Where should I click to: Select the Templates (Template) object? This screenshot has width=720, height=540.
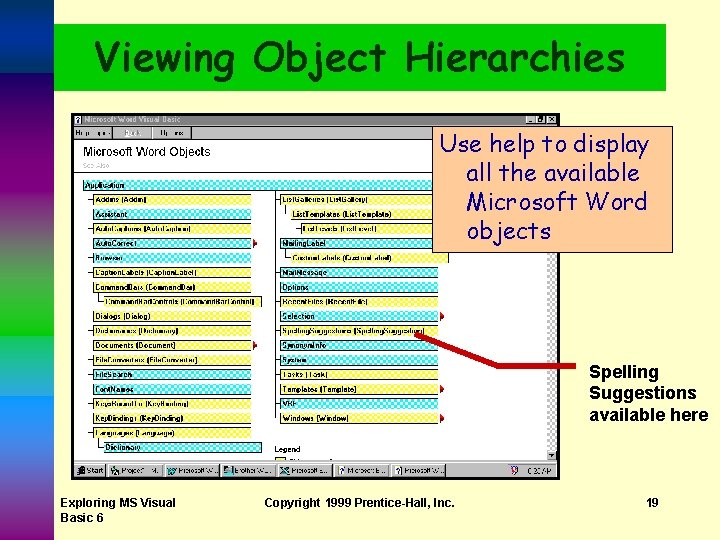click(x=359, y=389)
